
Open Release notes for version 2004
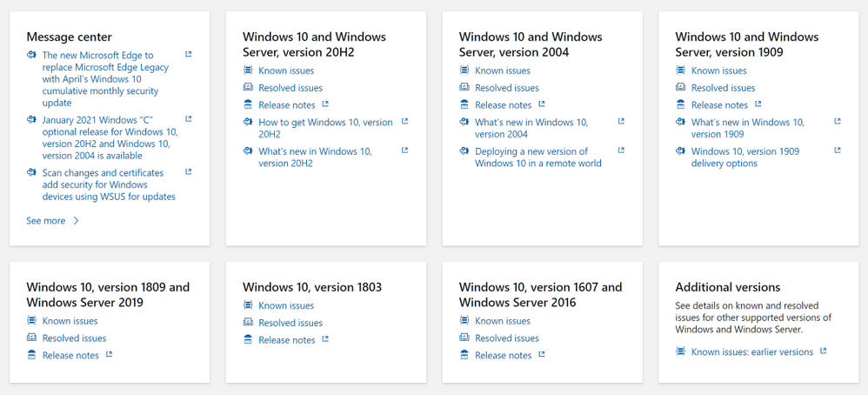pyautogui.click(x=504, y=105)
